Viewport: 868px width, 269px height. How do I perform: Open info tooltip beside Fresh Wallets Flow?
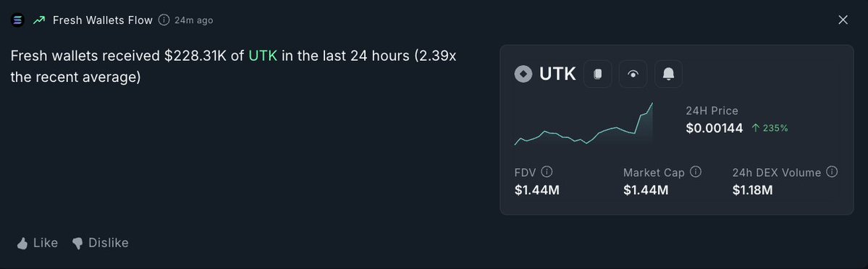[164, 20]
